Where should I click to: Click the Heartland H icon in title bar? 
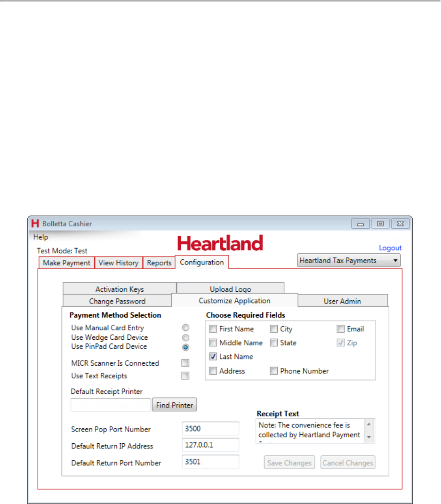pos(35,224)
